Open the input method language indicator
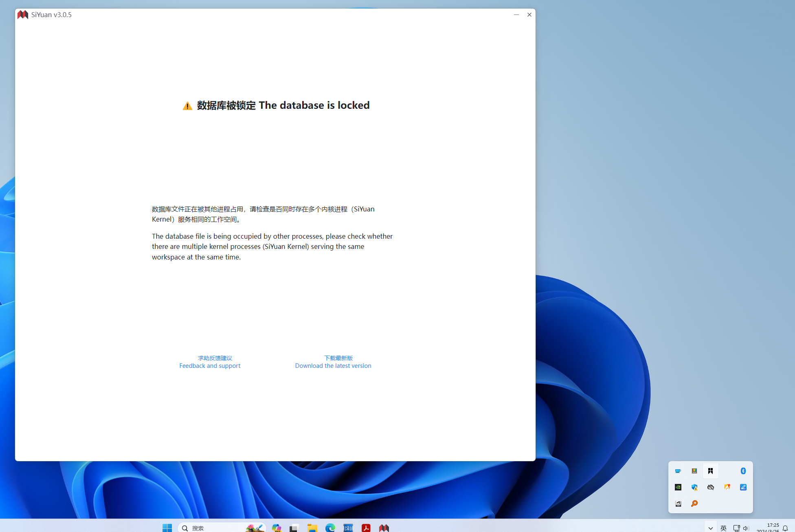The image size is (795, 532). [723, 527]
